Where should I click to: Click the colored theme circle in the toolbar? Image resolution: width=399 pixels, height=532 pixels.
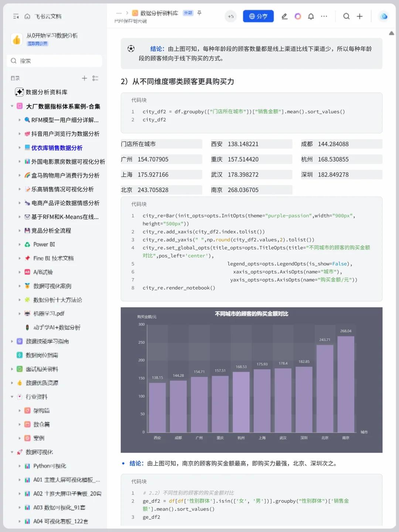[x=298, y=17]
